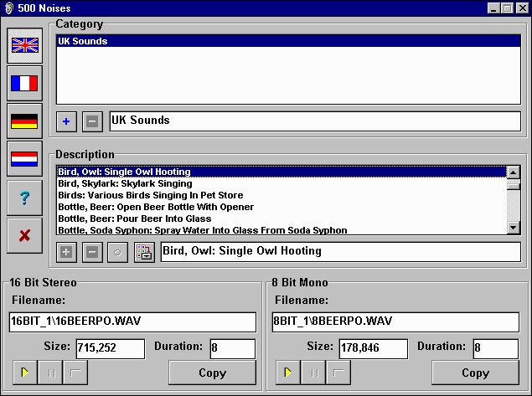Exit using the red X icon
Viewport: 532px width, 396px height.
tap(24, 235)
